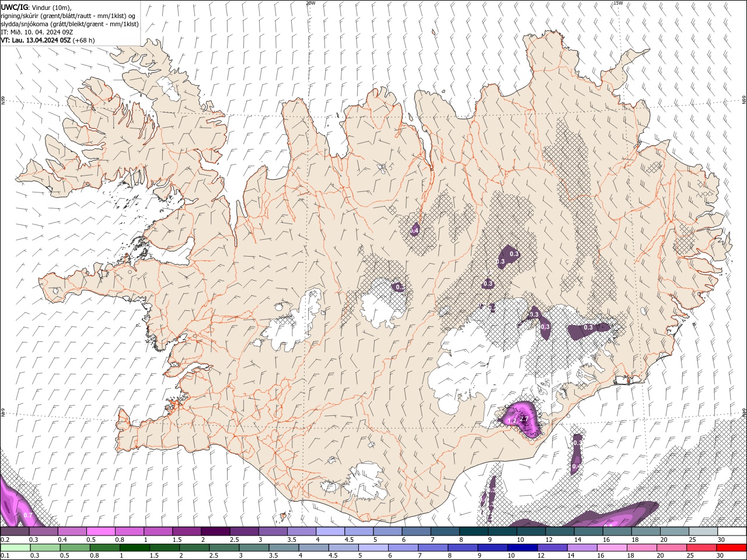This screenshot has height=560, width=747.
Task: Click the 'UWC/IG: Vindur (10m),' title line
Action: (36, 7)
